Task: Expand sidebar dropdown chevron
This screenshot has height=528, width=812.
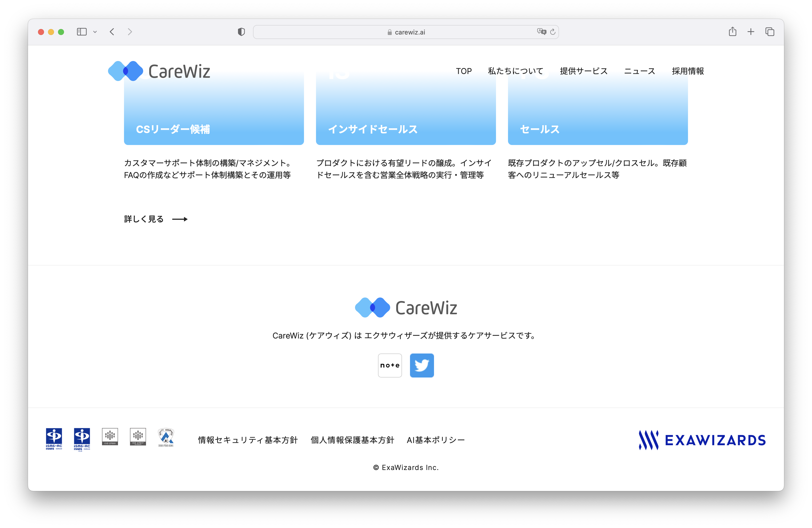Action: [95, 32]
